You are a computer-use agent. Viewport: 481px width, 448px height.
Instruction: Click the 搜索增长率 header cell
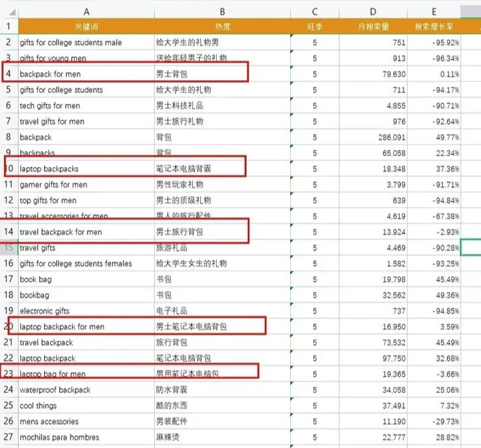click(x=433, y=26)
